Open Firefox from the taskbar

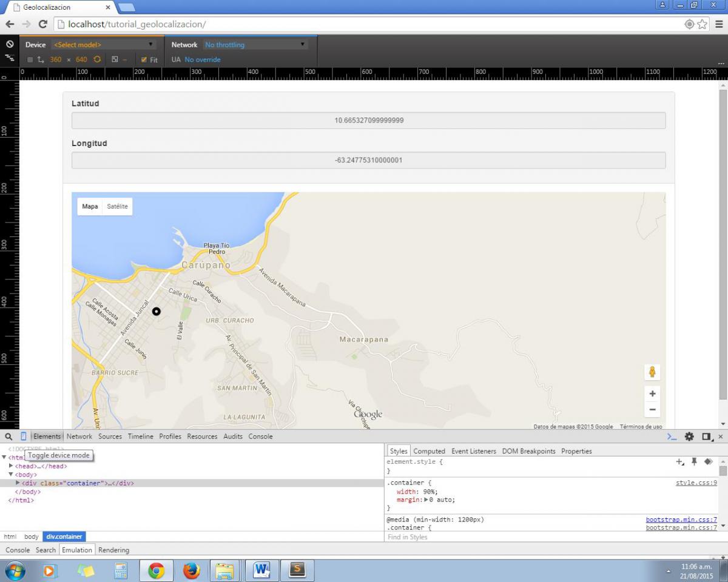191,570
